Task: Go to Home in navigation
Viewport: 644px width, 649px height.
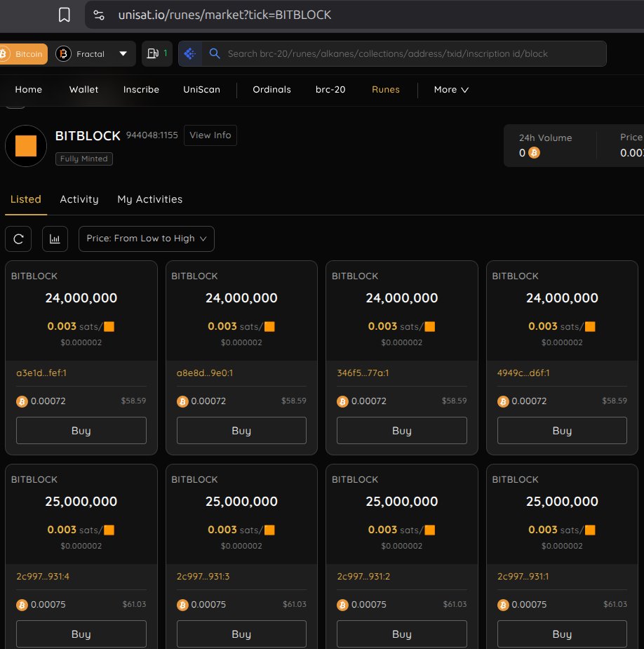Action: pos(29,89)
